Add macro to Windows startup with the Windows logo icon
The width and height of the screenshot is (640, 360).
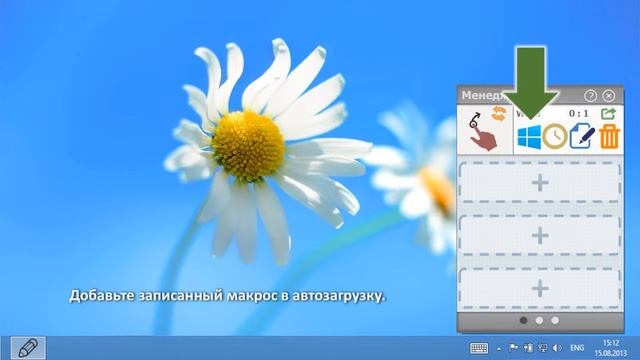(x=529, y=137)
